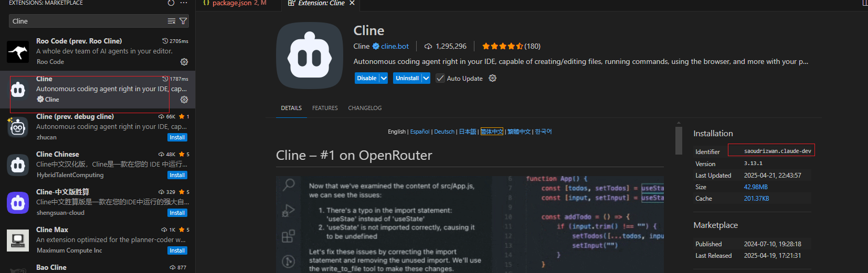Open the cline.bot publisher link
This screenshot has width=868, height=273.
tap(395, 46)
